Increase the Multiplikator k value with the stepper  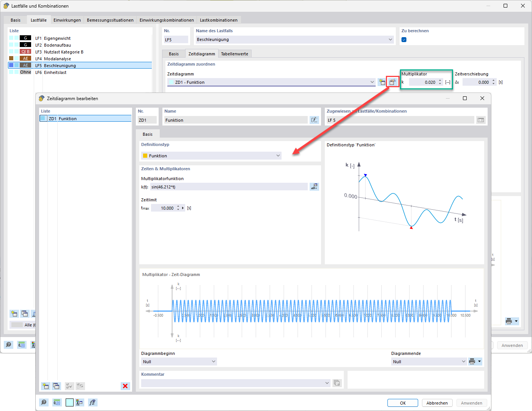tap(440, 80)
